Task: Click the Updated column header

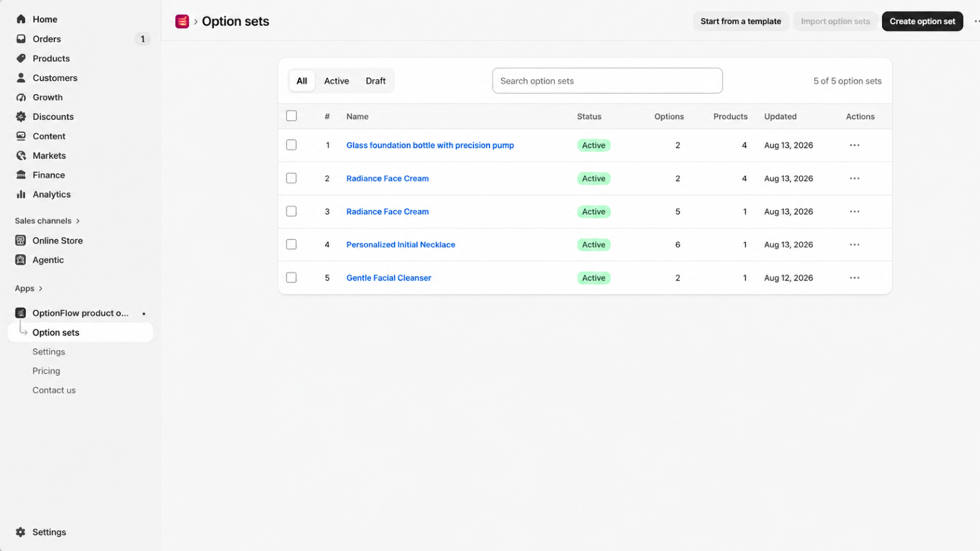Action: pyautogui.click(x=780, y=116)
